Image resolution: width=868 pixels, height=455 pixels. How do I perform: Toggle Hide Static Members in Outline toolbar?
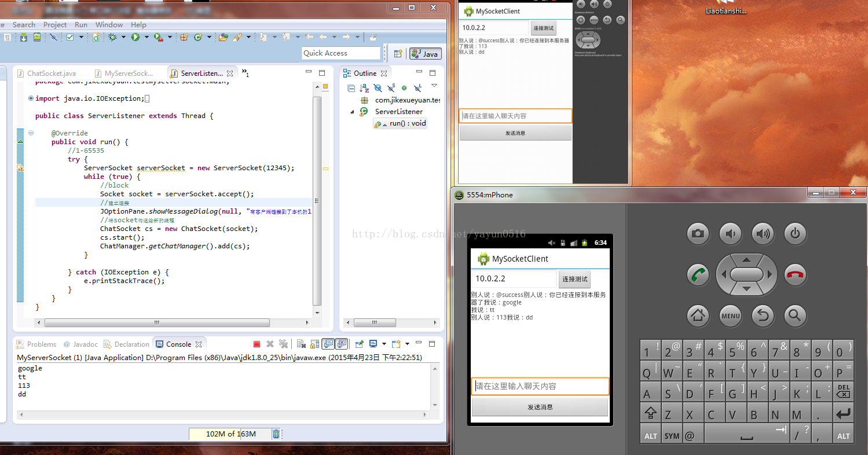tap(391, 88)
